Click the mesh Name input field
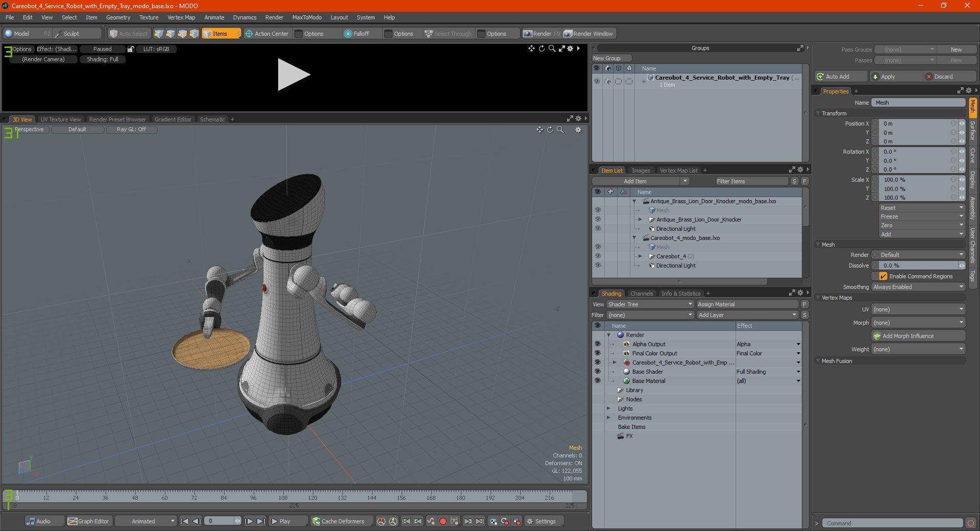980x531 pixels. (918, 103)
